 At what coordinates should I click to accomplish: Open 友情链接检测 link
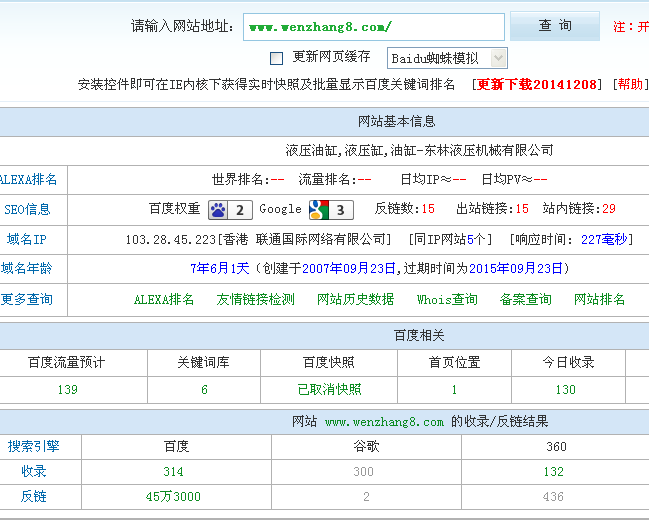click(x=255, y=299)
